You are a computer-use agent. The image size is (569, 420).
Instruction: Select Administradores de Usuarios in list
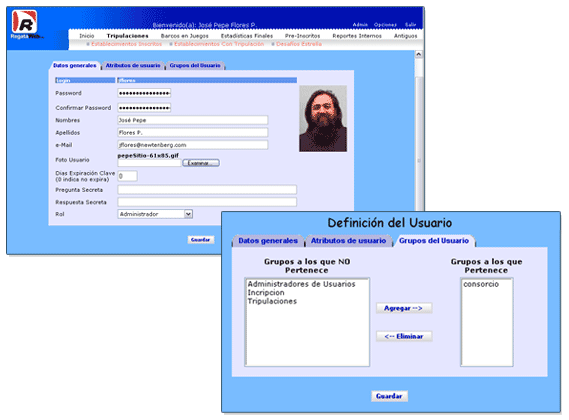(302, 284)
